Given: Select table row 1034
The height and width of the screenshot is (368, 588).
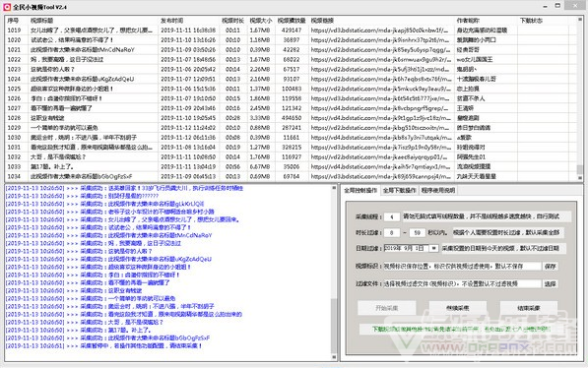Looking at the screenshot, I should [291, 176].
